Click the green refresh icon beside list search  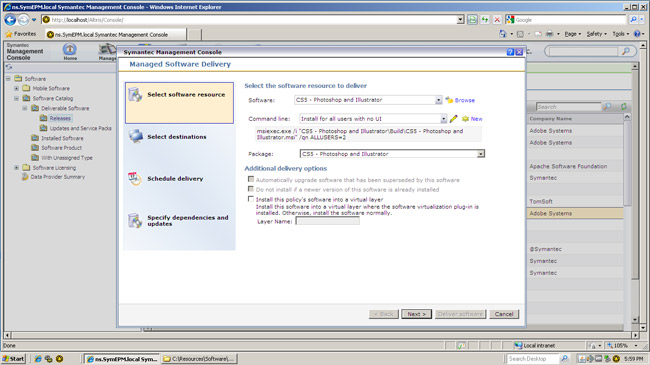point(623,107)
